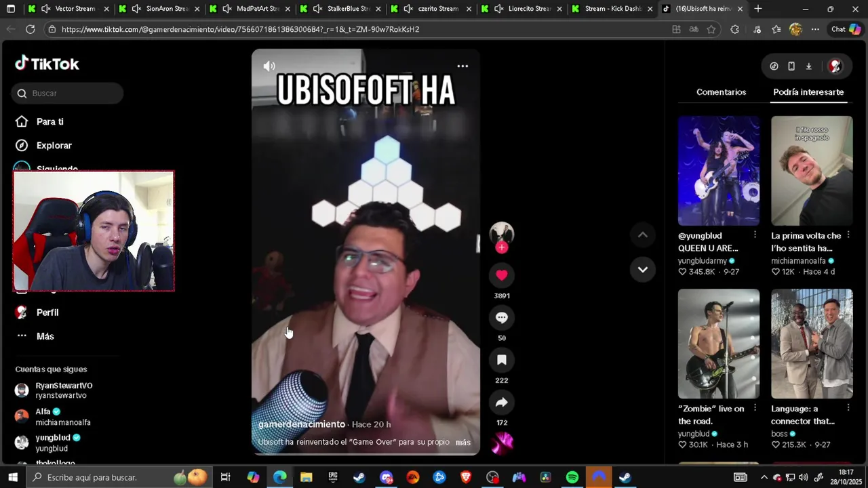Image resolution: width=868 pixels, height=488 pixels.
Task: Add page to favorites with star icon
Action: tap(711, 29)
